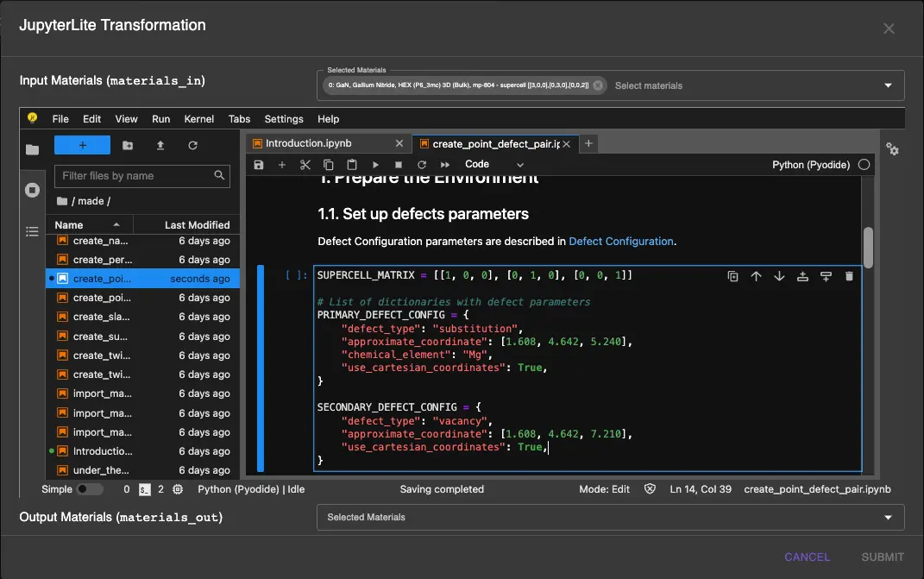Screen dimensions: 924x579
Task: Remove the GaN material chip from selection
Action: [x=598, y=85]
